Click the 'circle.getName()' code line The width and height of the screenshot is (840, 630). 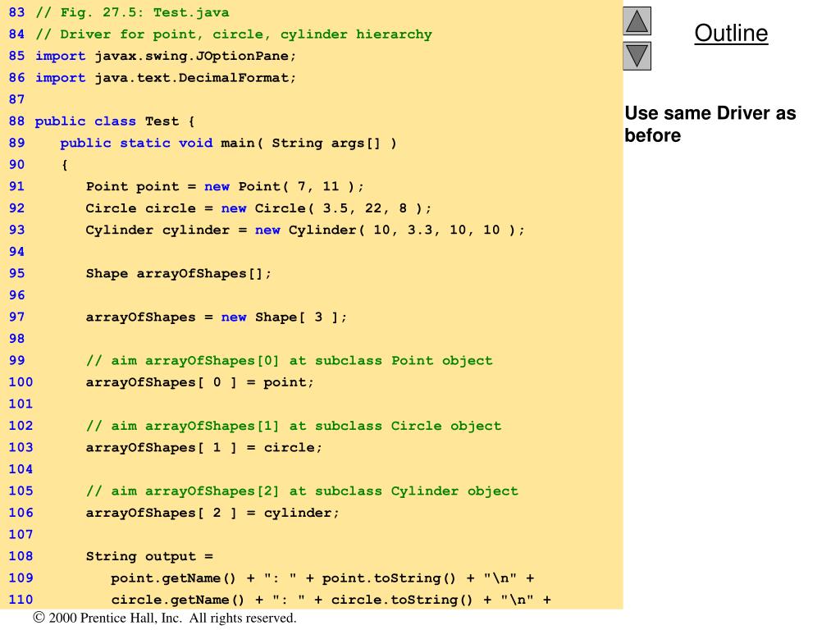[x=331, y=600]
